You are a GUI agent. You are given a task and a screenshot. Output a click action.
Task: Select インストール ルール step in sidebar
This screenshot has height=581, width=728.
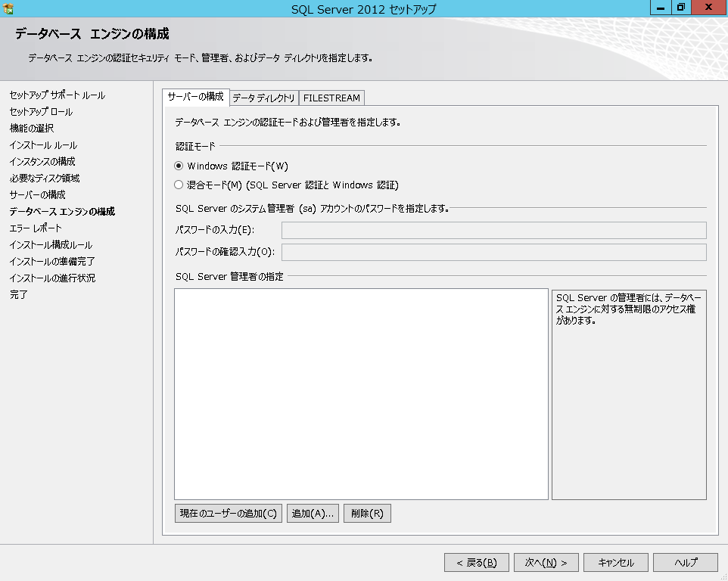tap(43, 145)
